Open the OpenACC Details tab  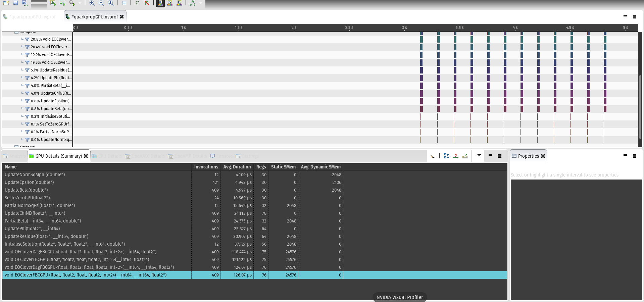[145, 156]
